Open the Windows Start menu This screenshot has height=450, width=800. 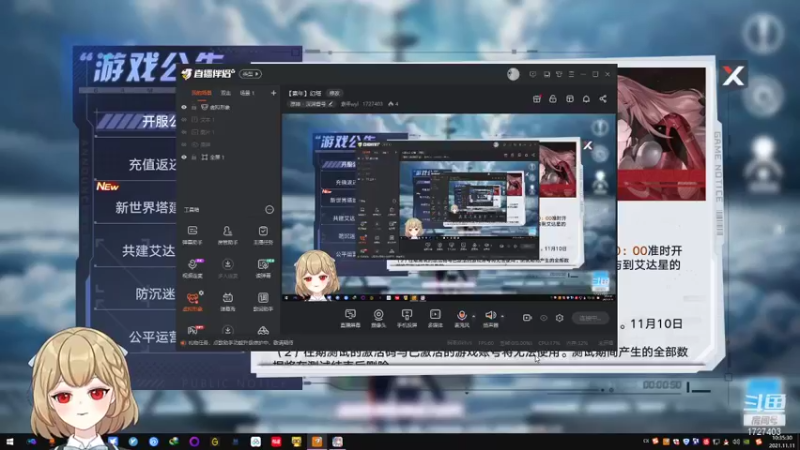10,441
